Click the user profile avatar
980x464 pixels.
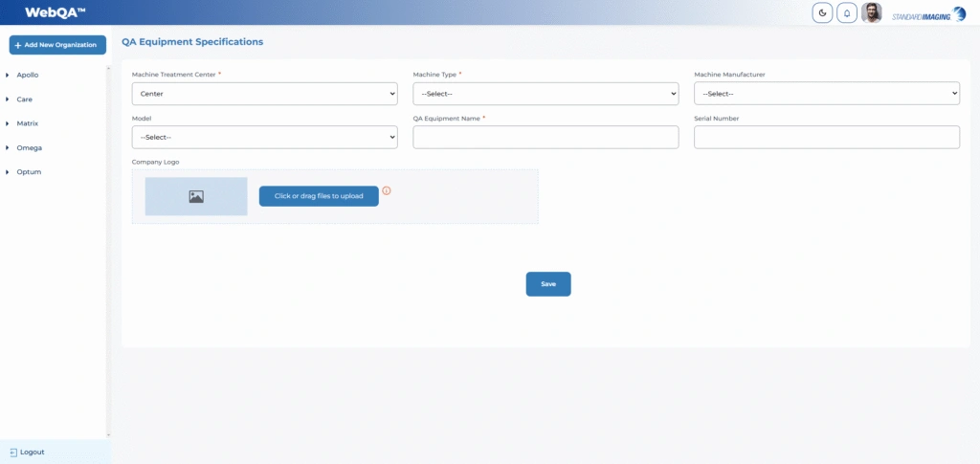[872, 12]
